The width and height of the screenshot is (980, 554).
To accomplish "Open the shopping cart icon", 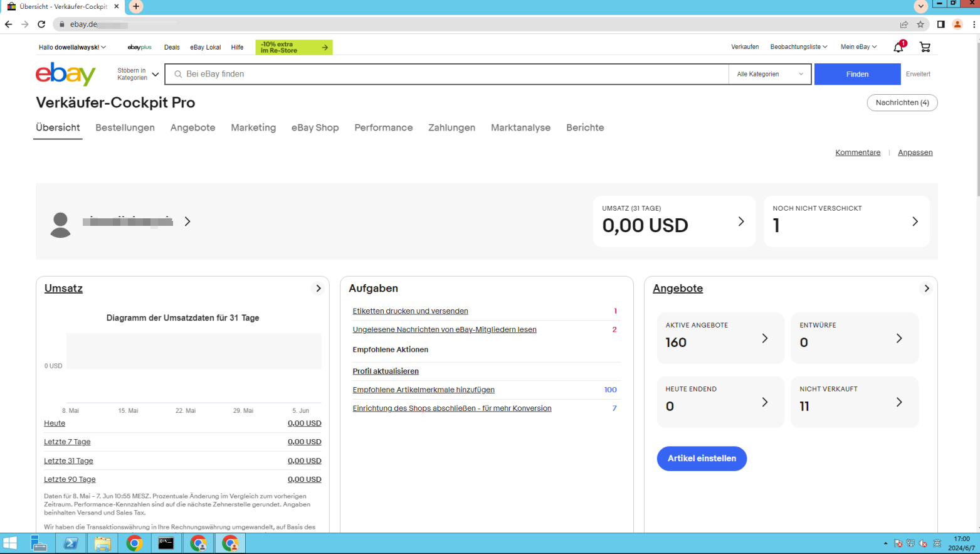I will click(x=925, y=47).
